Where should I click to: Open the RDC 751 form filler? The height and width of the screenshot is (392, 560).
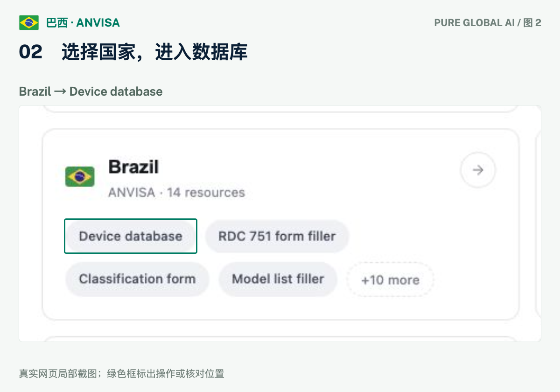pyautogui.click(x=277, y=236)
